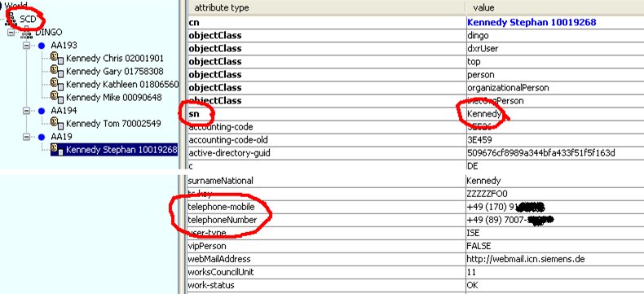Select the work-status attribute label
This screenshot has width=644, height=294.
(211, 285)
